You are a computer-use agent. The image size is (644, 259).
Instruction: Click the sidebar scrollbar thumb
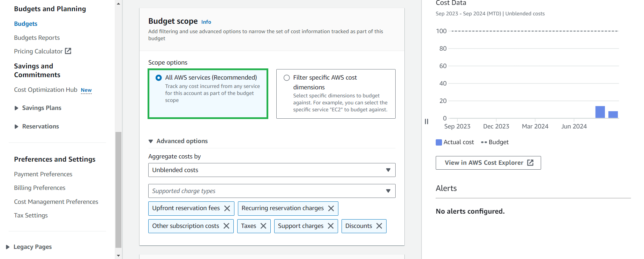(x=118, y=190)
